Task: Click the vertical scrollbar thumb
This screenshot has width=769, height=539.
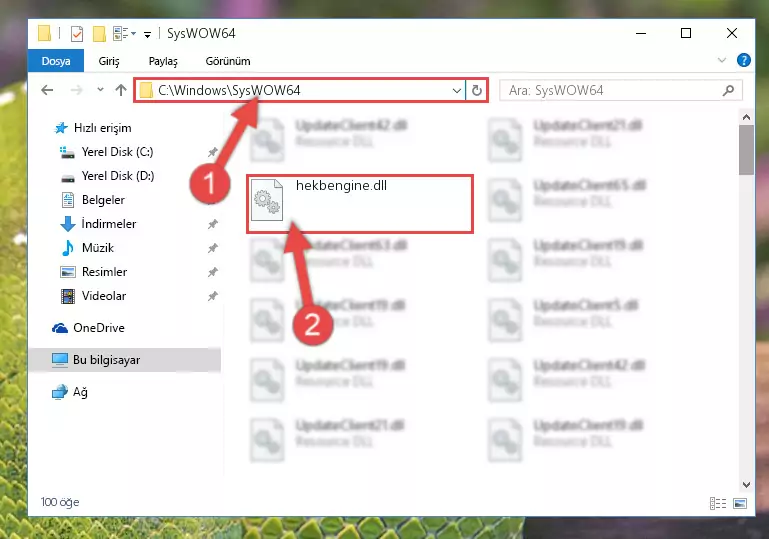Action: (x=746, y=150)
